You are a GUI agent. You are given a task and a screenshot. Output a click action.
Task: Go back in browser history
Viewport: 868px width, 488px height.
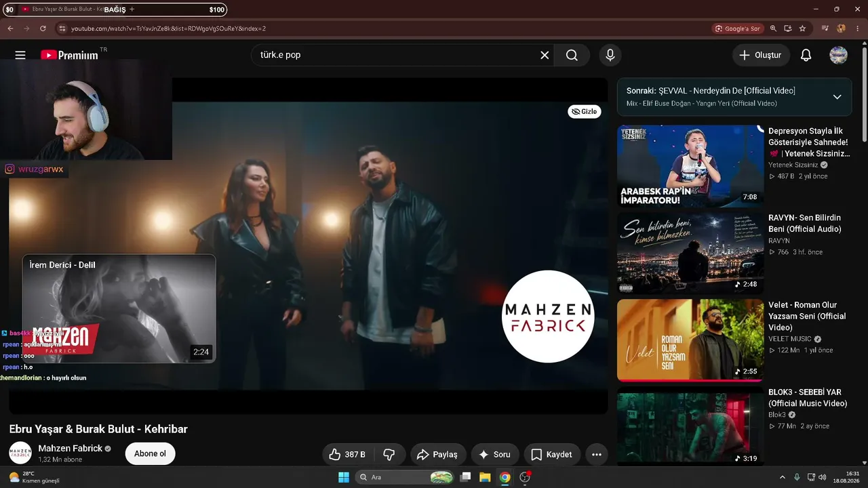pyautogui.click(x=10, y=28)
